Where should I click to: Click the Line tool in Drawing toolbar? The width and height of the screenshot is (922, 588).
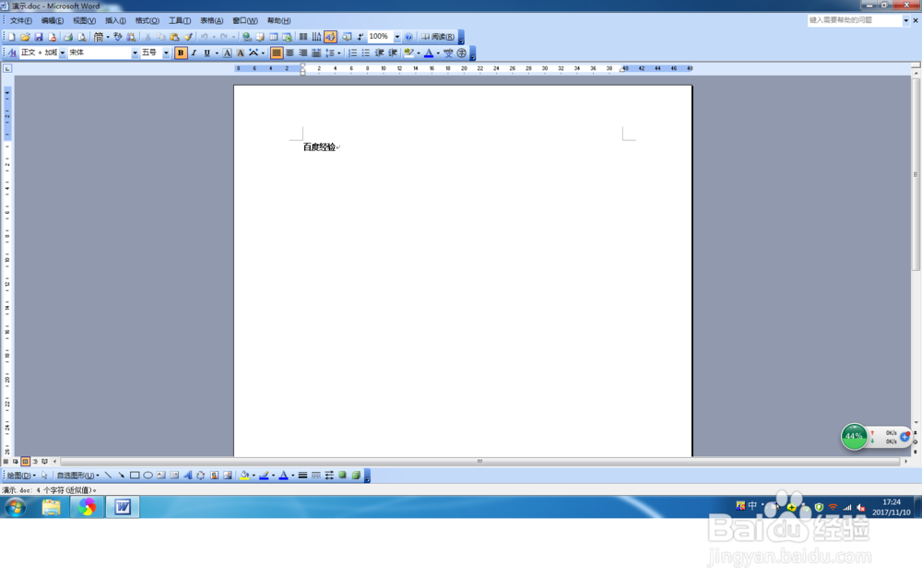point(108,476)
